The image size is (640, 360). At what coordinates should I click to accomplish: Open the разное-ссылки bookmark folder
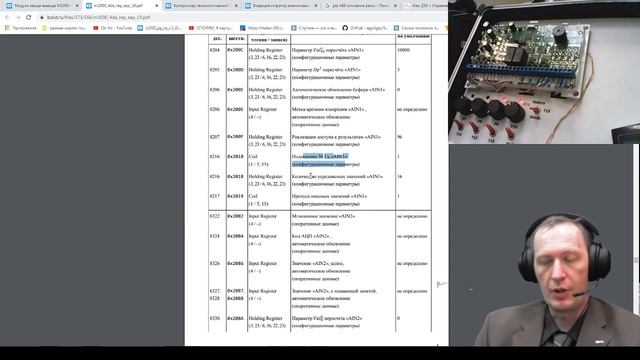pyautogui.click(x=64, y=28)
